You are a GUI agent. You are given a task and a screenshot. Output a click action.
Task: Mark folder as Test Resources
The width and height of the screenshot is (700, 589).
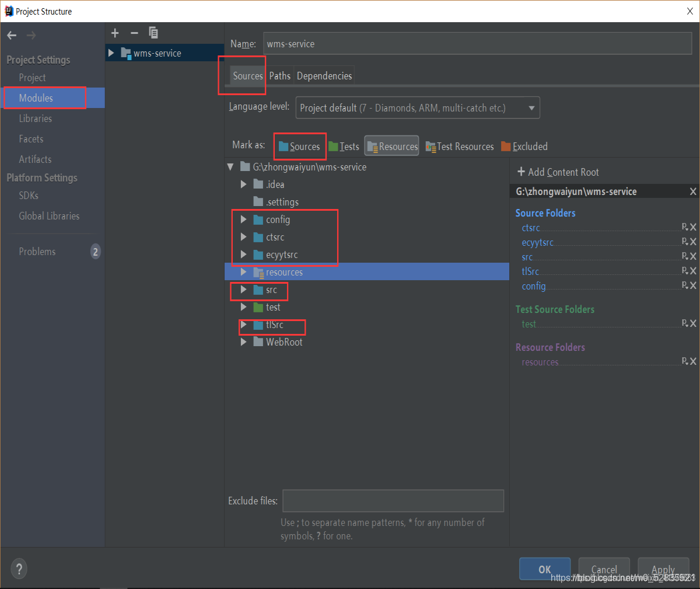[460, 147]
